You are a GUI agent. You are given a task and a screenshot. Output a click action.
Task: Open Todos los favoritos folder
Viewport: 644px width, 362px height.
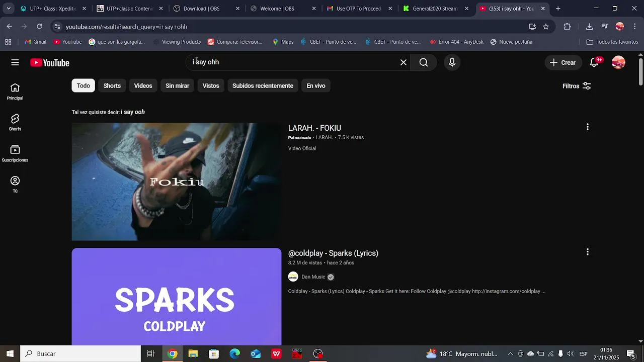tap(612, 42)
